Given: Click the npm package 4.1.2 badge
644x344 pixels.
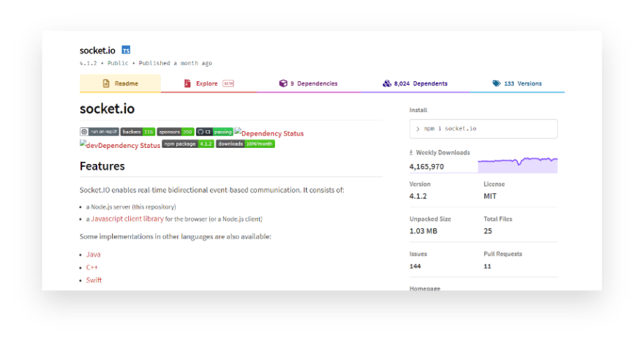Looking at the screenshot, I should point(188,144).
